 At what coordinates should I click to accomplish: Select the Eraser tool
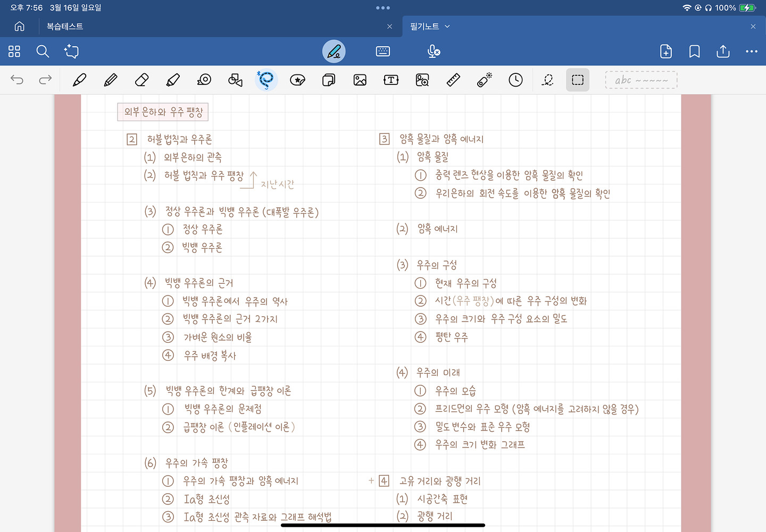tap(141, 80)
